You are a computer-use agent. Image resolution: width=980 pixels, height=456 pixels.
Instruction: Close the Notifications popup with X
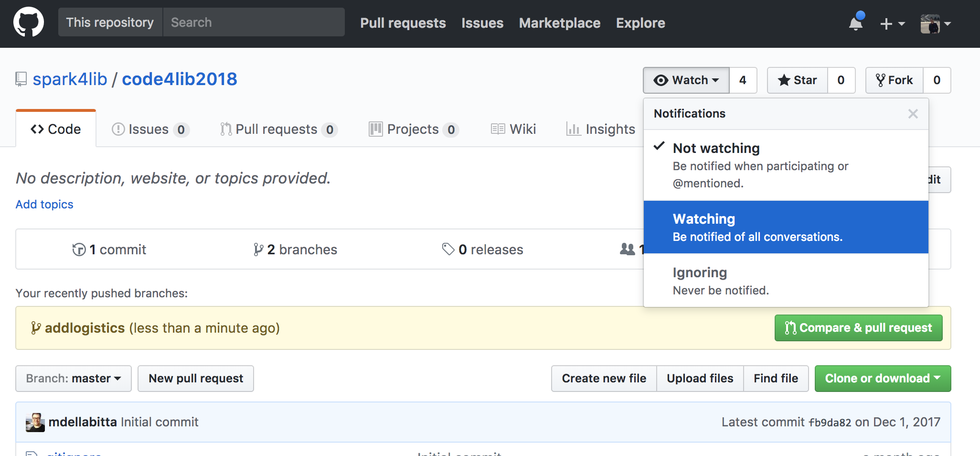point(913,114)
